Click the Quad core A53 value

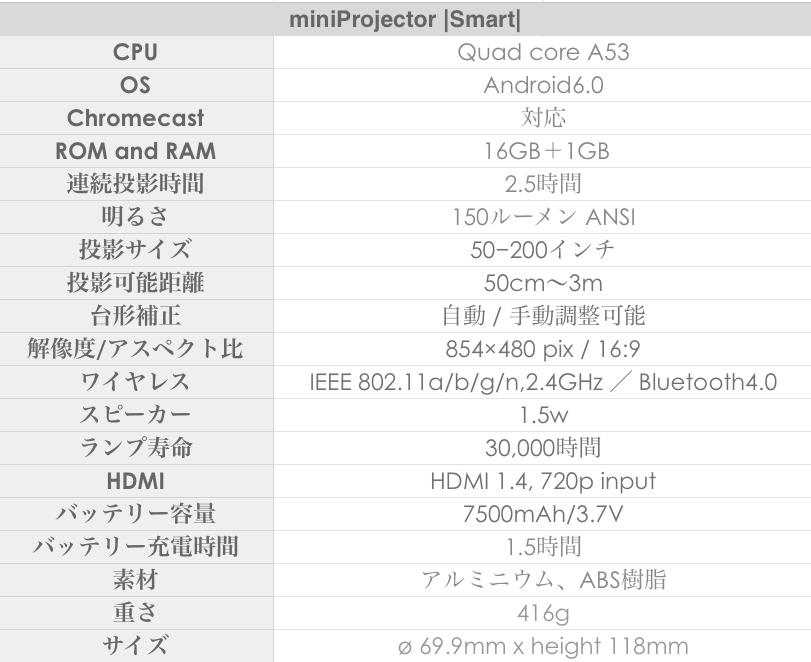pyautogui.click(x=543, y=52)
